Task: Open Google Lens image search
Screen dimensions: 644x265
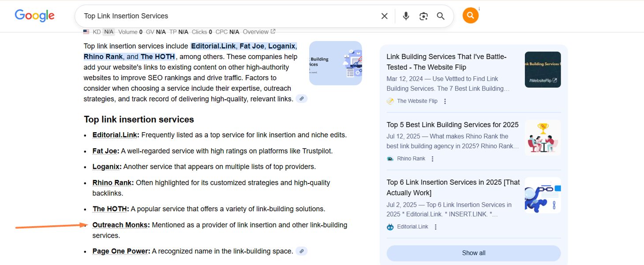Action: pyautogui.click(x=423, y=16)
